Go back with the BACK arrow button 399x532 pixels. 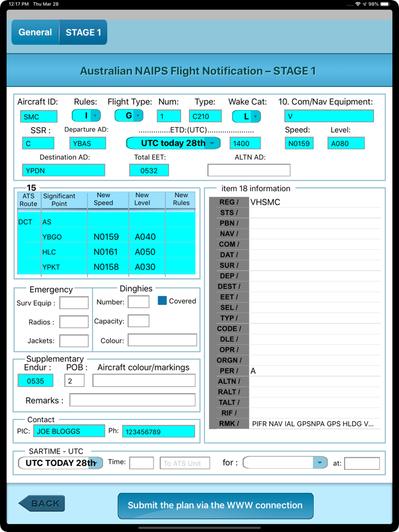(x=41, y=503)
